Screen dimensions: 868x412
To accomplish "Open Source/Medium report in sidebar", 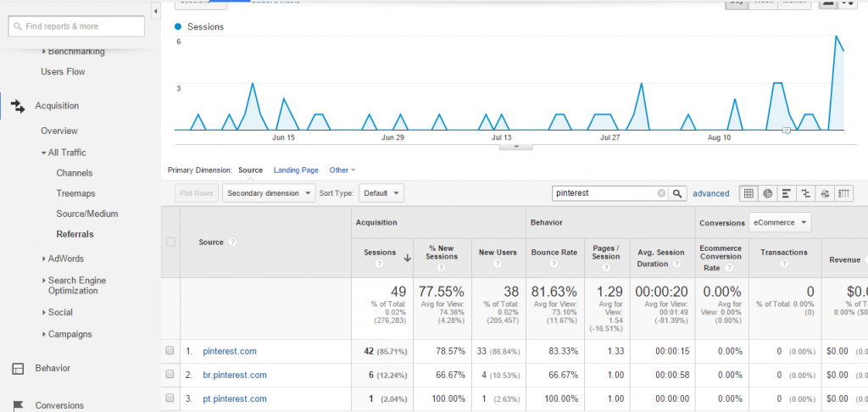I will coord(87,214).
